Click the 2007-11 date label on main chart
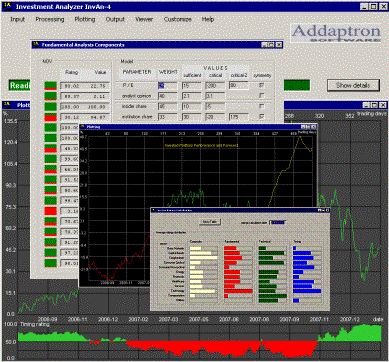 coord(319,319)
